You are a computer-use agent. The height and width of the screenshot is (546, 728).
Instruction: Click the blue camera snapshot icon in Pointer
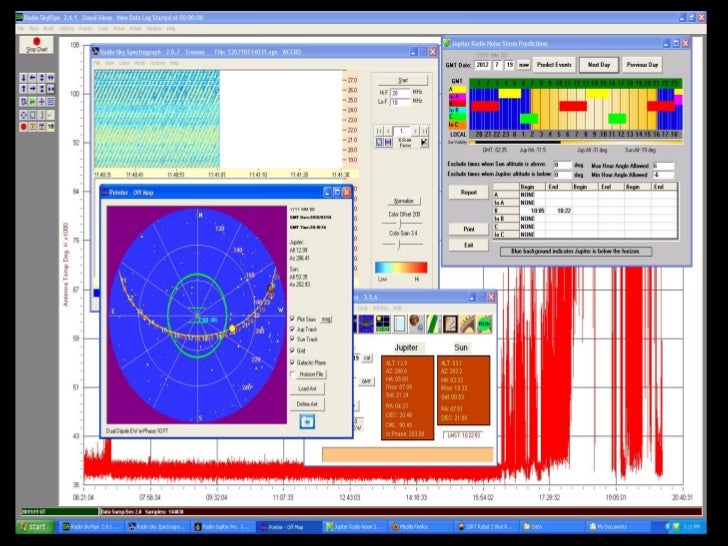coord(307,422)
